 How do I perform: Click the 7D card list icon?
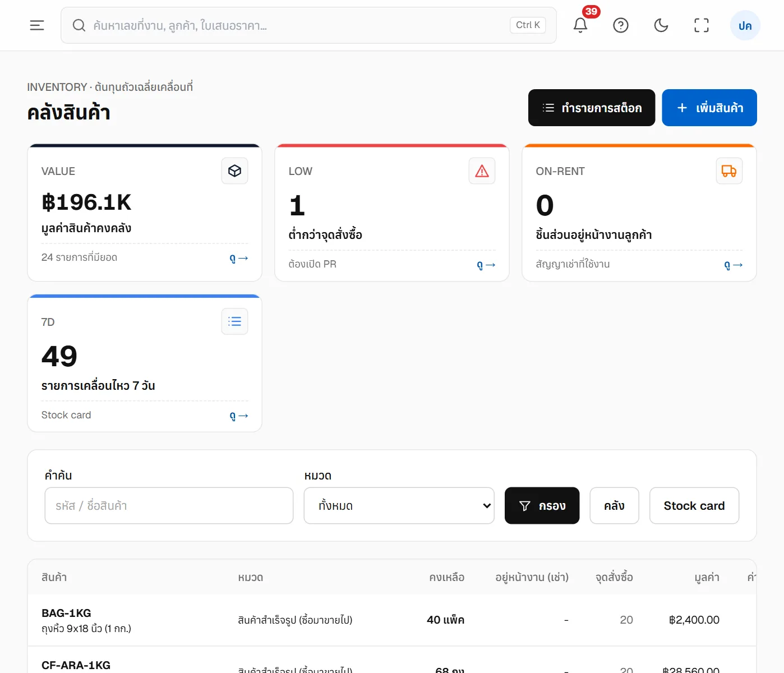point(234,322)
